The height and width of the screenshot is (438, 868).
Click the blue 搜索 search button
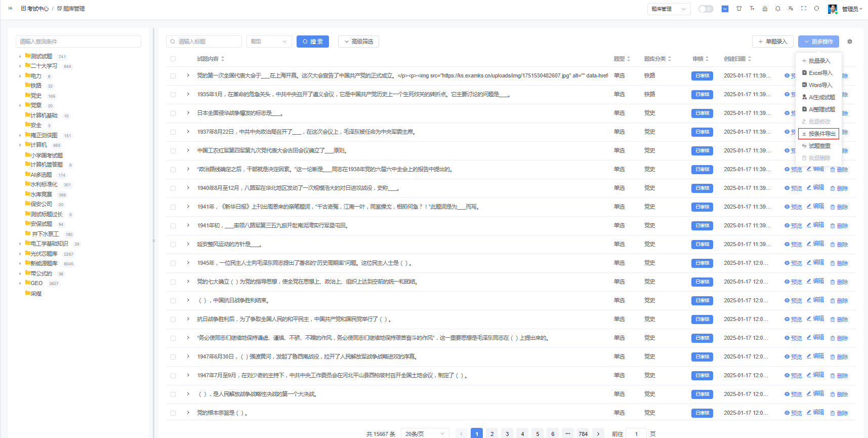tap(312, 42)
